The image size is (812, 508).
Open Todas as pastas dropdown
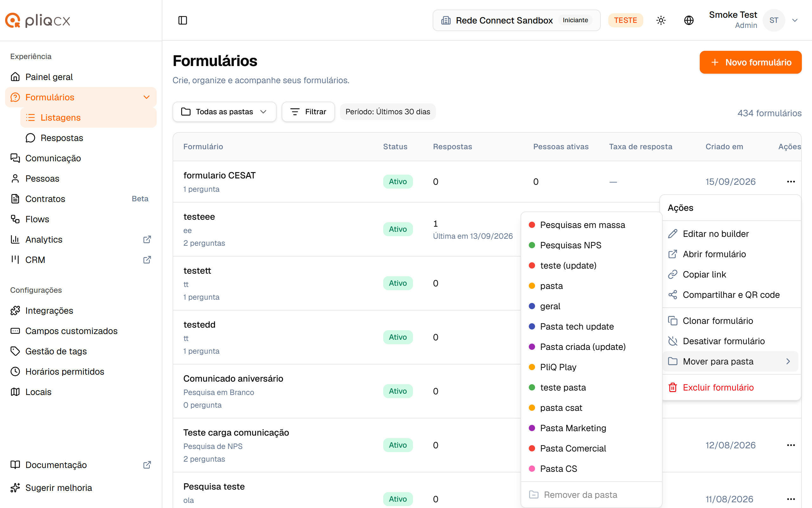click(224, 111)
